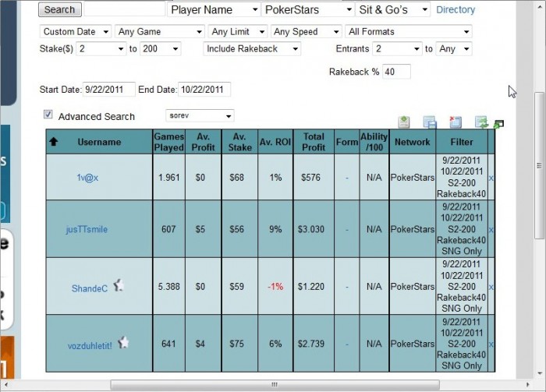Viewport: 546px width, 392px height.
Task: Click the pop-out window icon
Action: [x=498, y=124]
